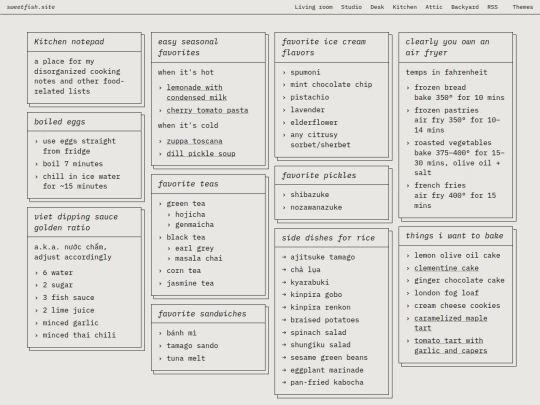Open the Studio nav item
This screenshot has width=540, height=405.
point(351,7)
